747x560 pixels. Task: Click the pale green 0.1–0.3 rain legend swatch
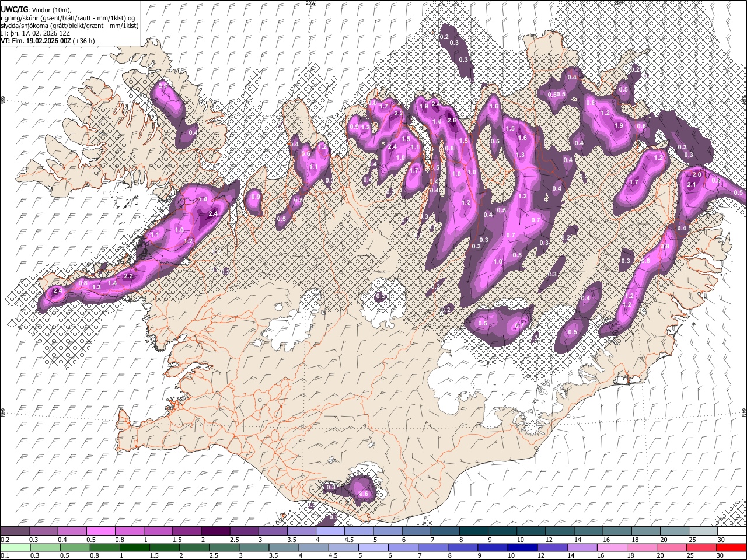[x=15, y=547]
